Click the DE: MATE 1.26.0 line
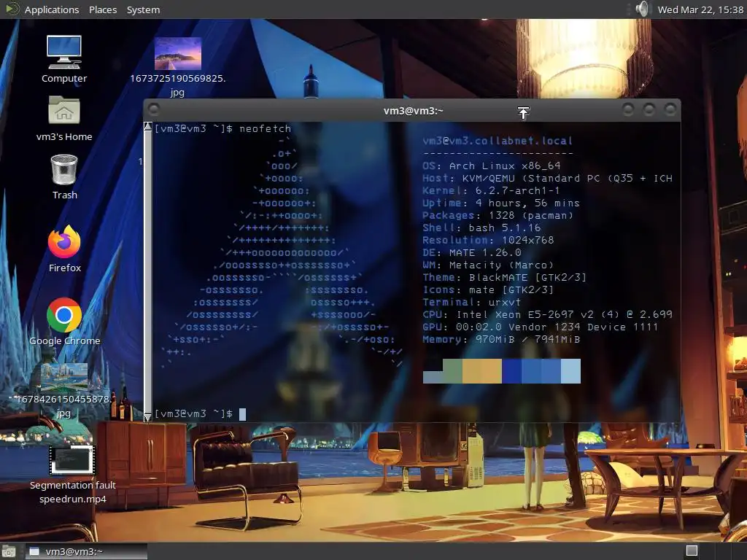 pyautogui.click(x=472, y=252)
